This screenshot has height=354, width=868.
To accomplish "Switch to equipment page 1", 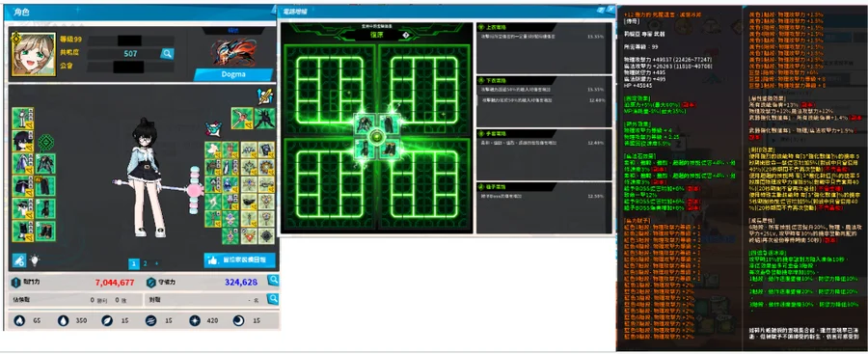I will pos(133,263).
